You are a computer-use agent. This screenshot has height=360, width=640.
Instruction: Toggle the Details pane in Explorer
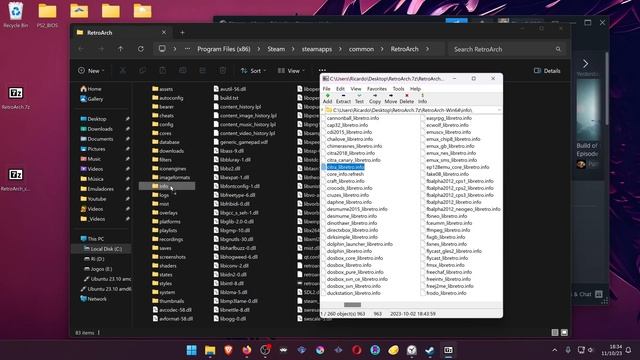pyautogui.click(x=547, y=71)
